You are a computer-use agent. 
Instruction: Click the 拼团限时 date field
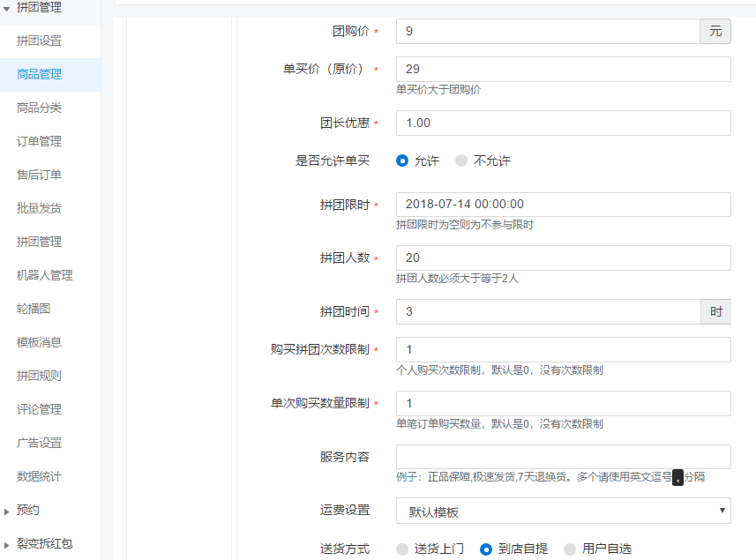(563, 205)
